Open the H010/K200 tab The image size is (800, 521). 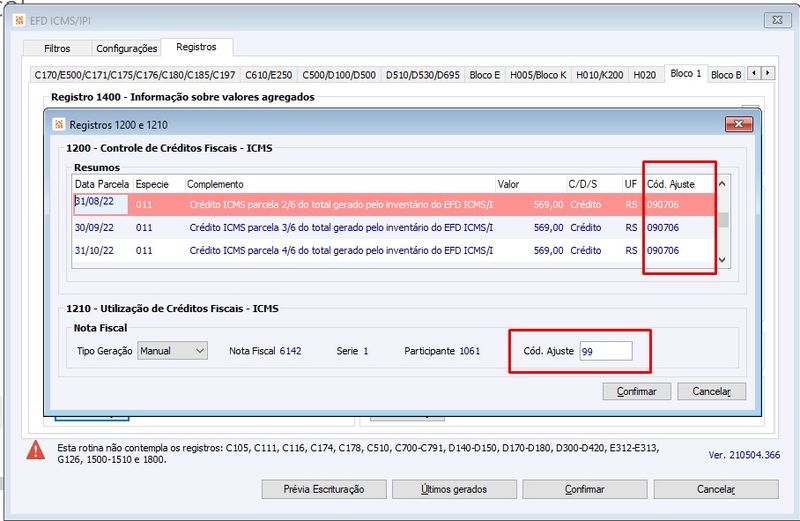point(599,75)
